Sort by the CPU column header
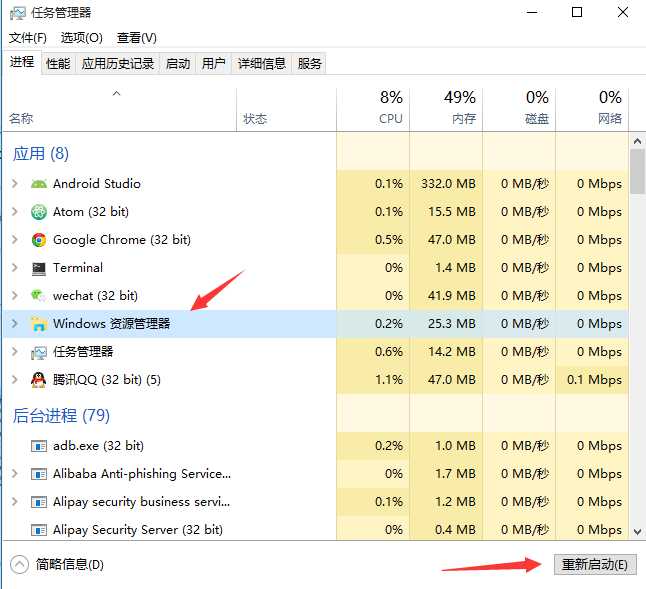This screenshot has height=589, width=646. click(373, 110)
